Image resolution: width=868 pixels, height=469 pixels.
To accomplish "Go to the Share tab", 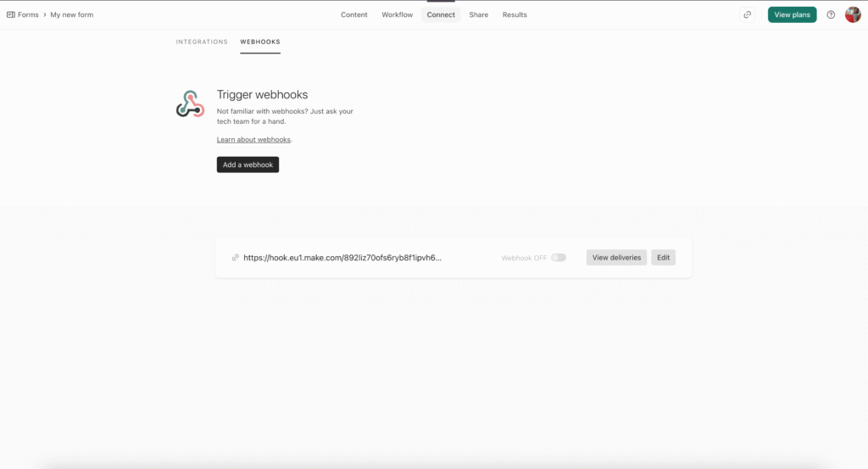I will (x=479, y=14).
